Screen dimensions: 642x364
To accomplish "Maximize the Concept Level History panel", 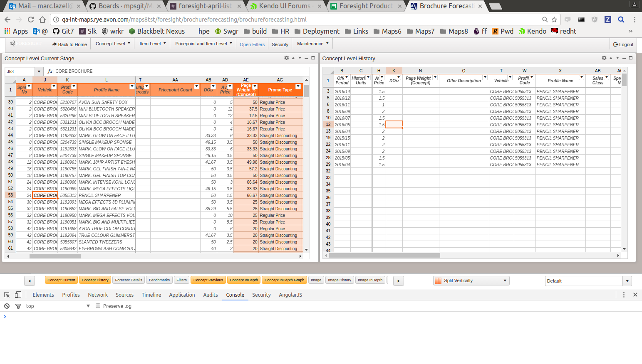I will point(631,58).
